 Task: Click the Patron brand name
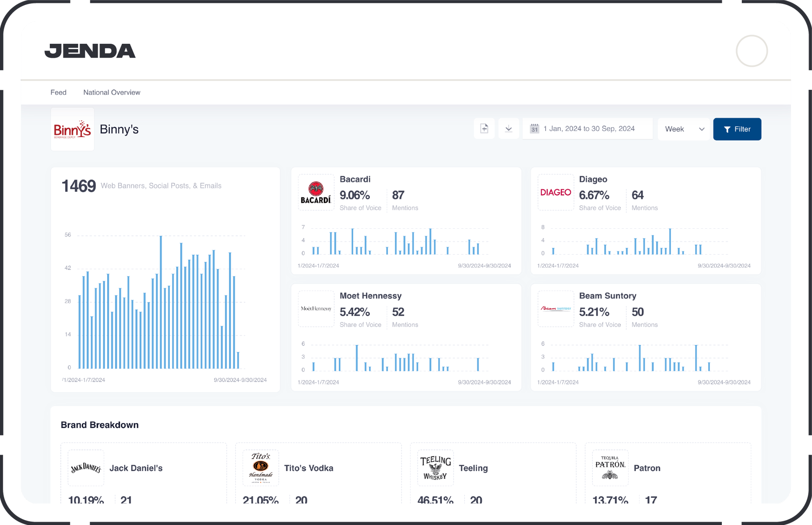[647, 468]
